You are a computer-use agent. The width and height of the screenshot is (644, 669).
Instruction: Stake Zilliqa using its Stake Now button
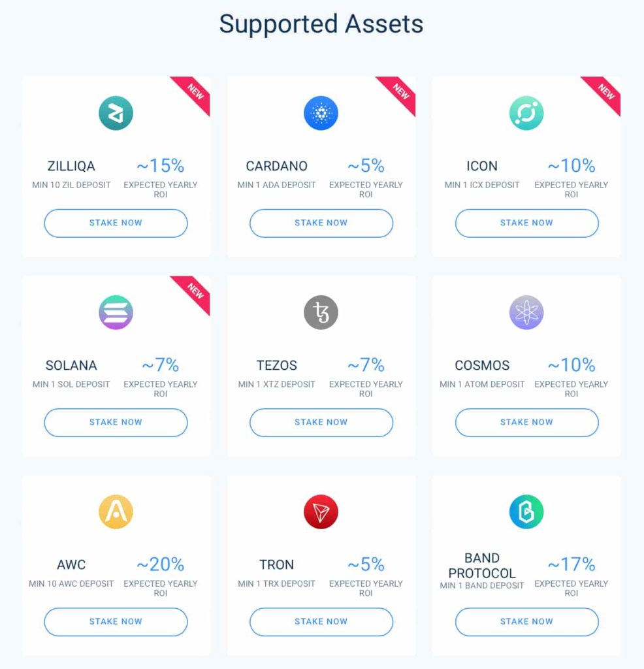coord(116,223)
